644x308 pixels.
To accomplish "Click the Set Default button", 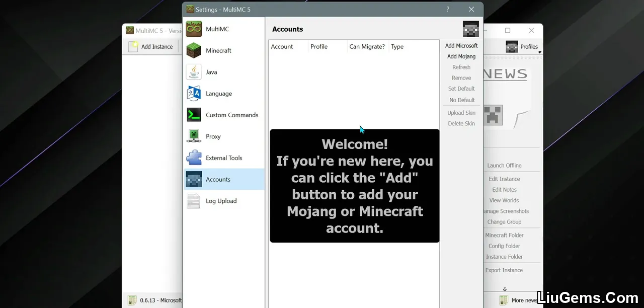I will pos(461,89).
